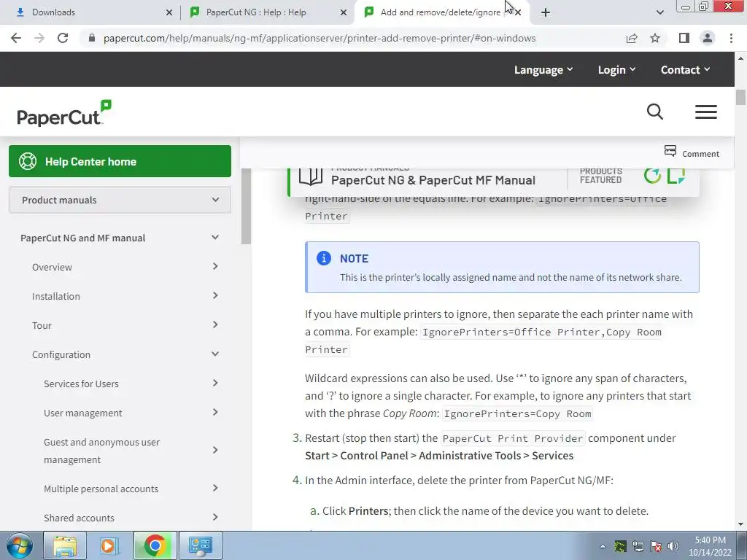Image resolution: width=747 pixels, height=560 pixels.
Task: Open the Windows Start menu
Action: (x=20, y=545)
